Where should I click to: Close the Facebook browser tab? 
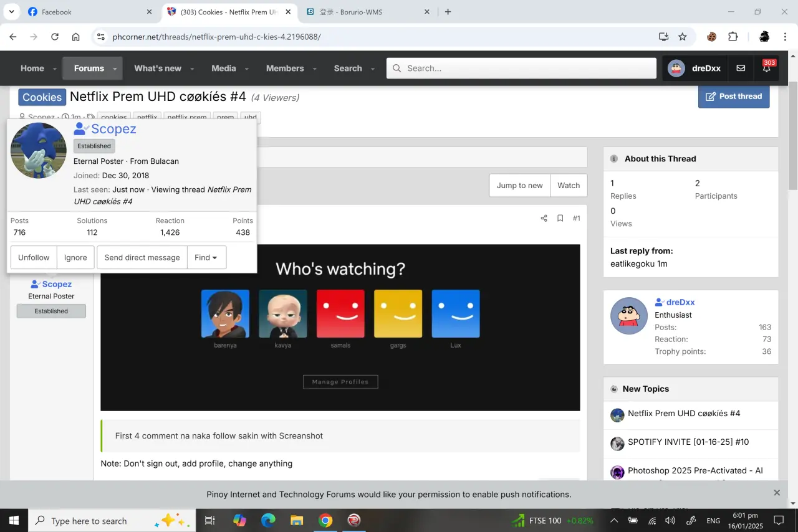coord(149,12)
